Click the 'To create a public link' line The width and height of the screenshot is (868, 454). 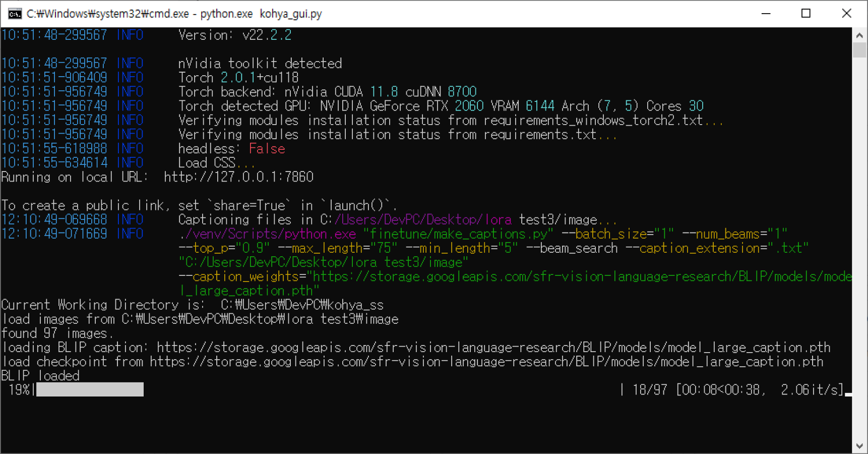tap(200, 205)
